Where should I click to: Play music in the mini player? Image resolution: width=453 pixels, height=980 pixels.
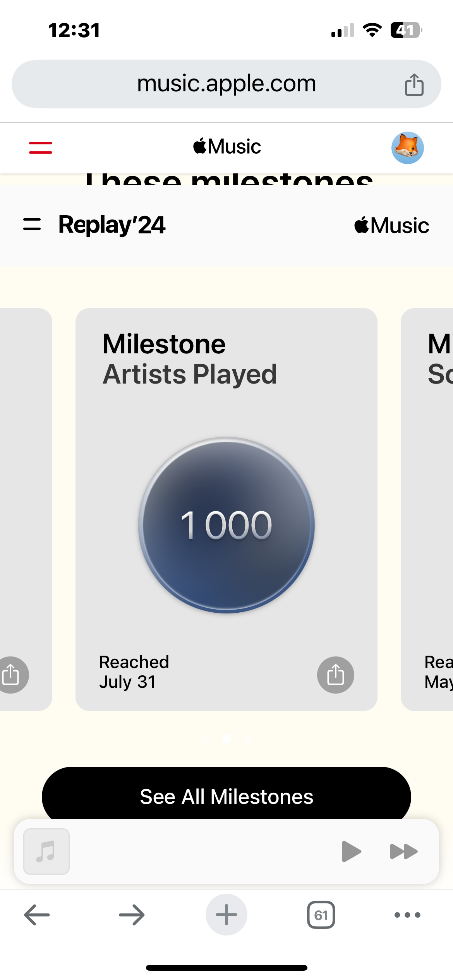click(351, 852)
